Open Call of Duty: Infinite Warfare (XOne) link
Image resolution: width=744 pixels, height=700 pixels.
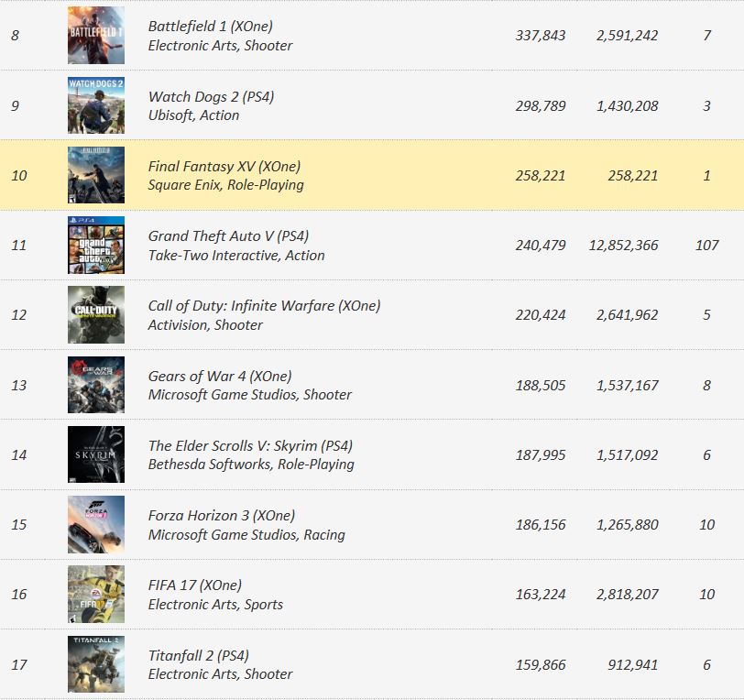[264, 306]
